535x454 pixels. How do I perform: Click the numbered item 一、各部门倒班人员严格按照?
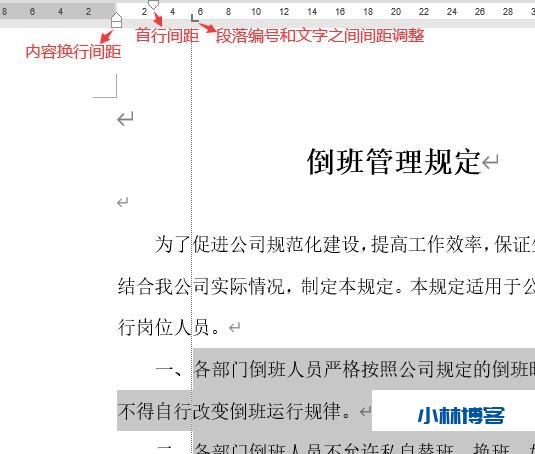tap(345, 369)
